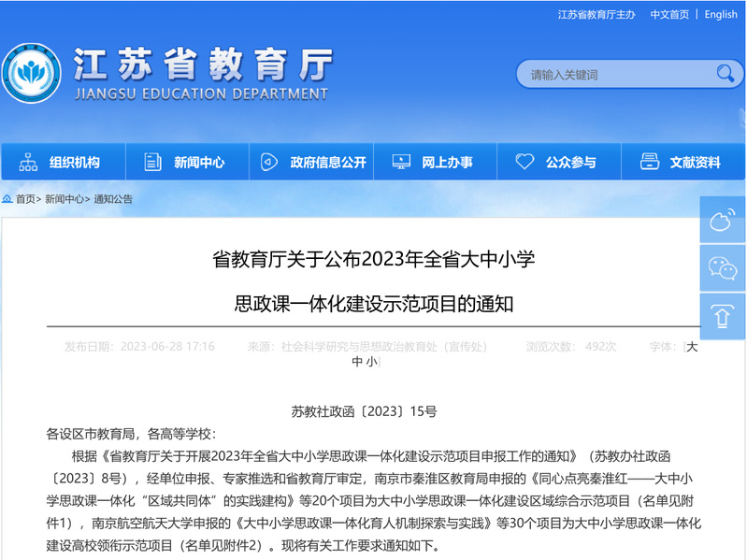Open the 新闻中心 main navigation menu

pyautogui.click(x=198, y=163)
